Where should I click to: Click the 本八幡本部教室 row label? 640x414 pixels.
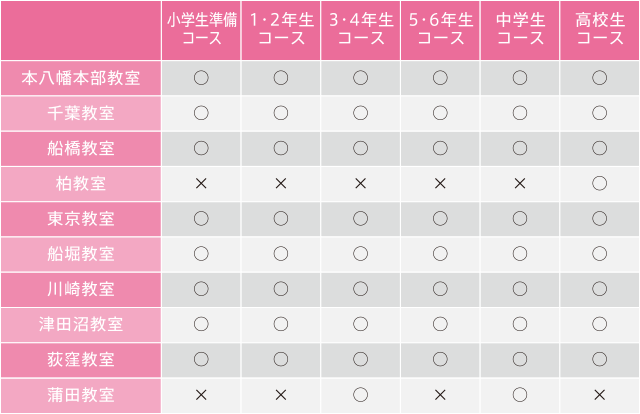click(x=81, y=78)
